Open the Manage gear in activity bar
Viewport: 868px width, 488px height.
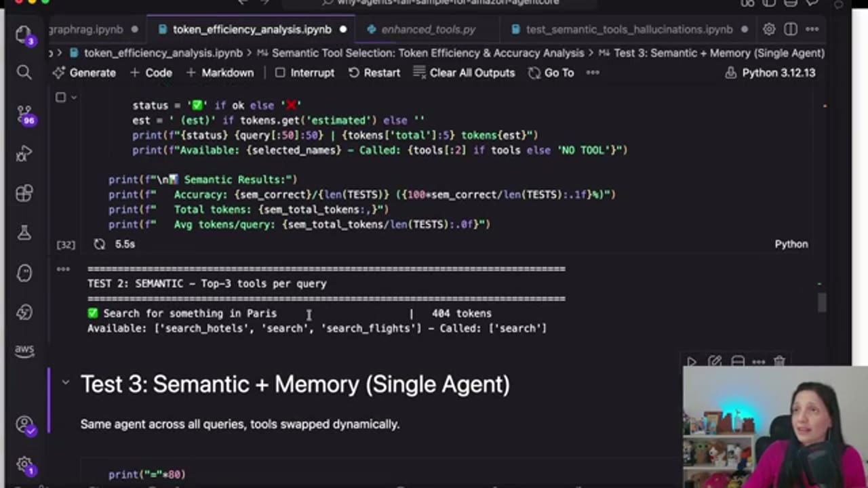24,465
